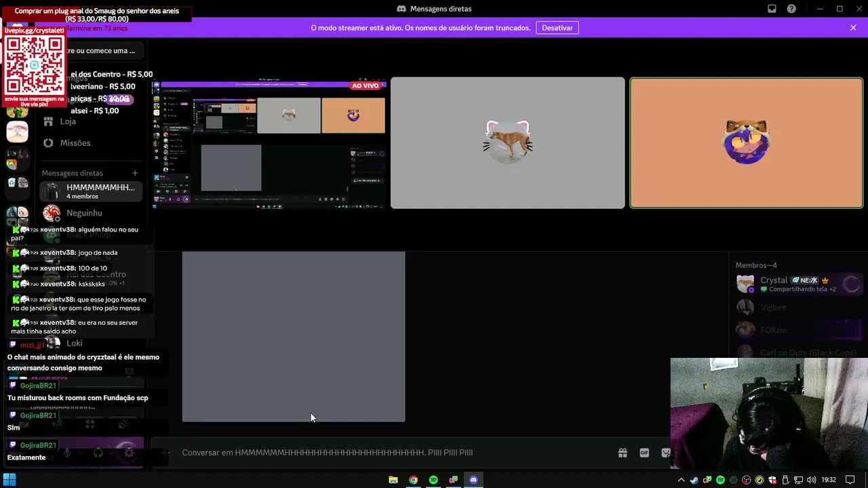Screen dimensions: 868x488
Task: Select member Vigbee in members list
Action: pyautogui.click(x=799, y=308)
